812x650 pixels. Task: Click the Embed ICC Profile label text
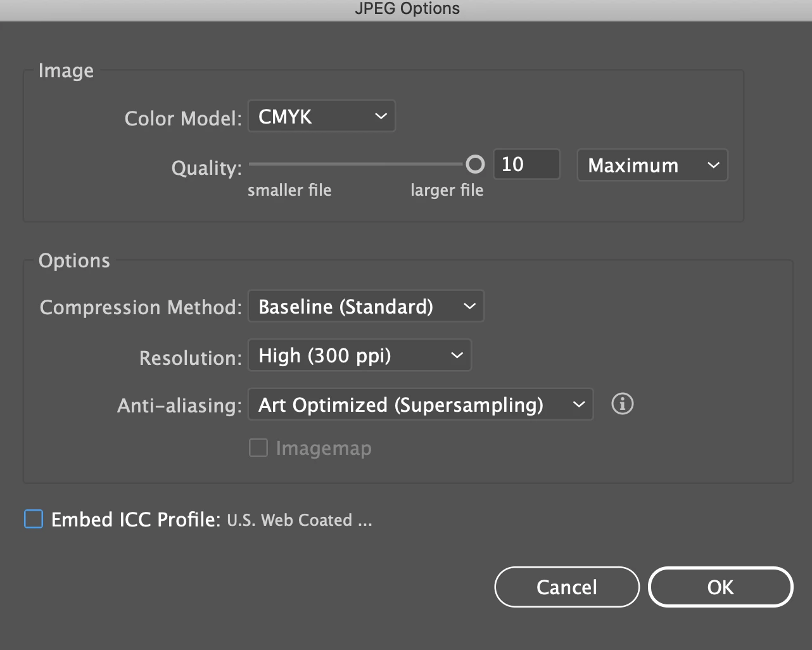click(x=136, y=520)
